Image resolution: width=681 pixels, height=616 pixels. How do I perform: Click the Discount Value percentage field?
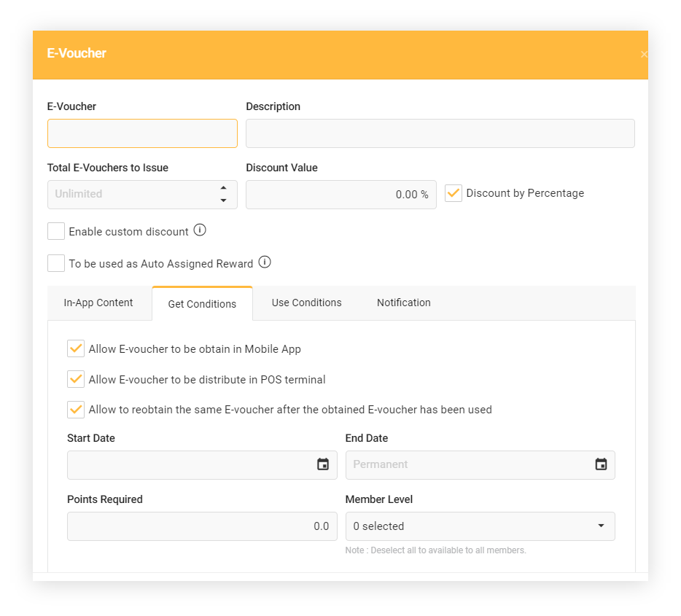tap(341, 195)
